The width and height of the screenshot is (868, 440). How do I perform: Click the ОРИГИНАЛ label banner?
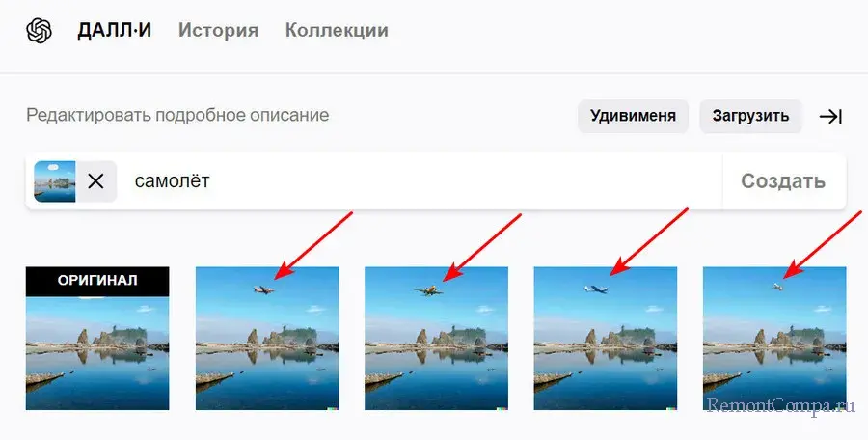[97, 281]
